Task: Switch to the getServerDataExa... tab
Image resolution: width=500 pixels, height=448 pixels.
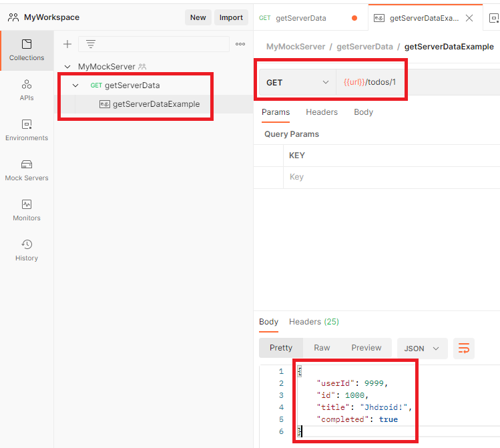Action: [x=424, y=18]
